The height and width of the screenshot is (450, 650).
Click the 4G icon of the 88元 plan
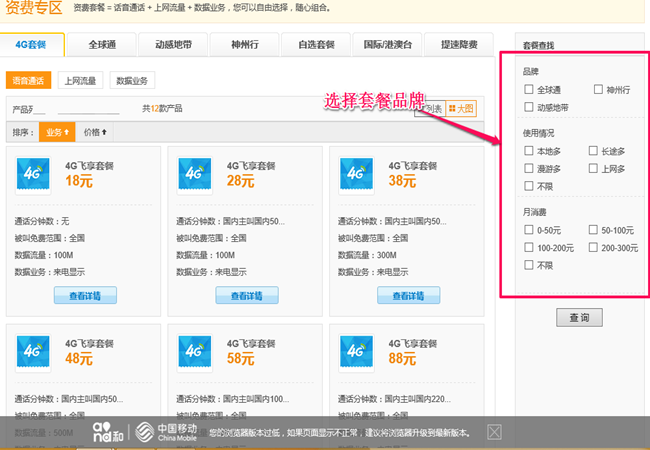pos(357,353)
